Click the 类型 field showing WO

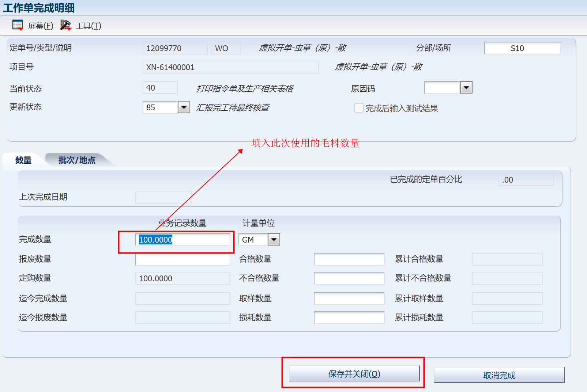(x=226, y=48)
